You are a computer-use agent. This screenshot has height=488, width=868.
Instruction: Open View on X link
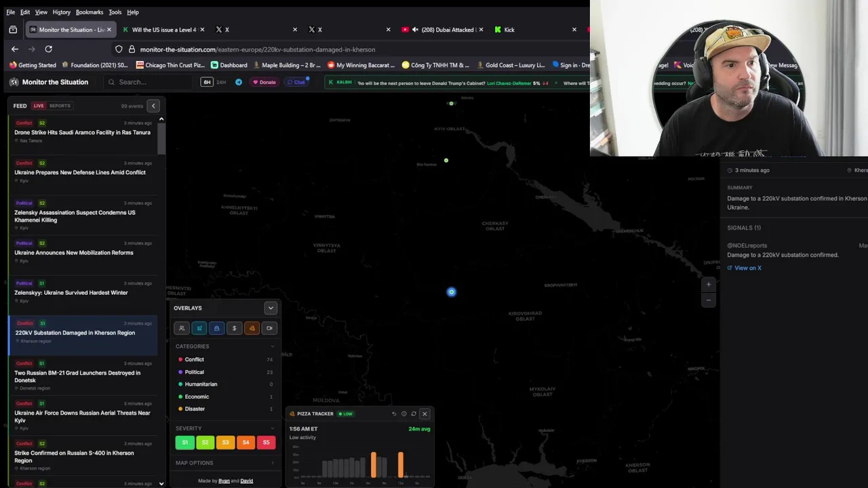[745, 268]
